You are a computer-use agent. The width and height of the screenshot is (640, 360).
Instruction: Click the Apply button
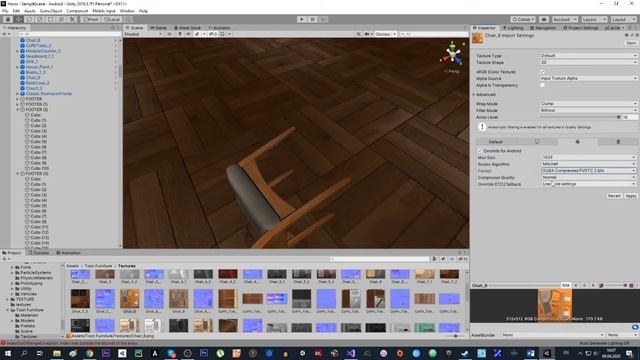pos(631,196)
